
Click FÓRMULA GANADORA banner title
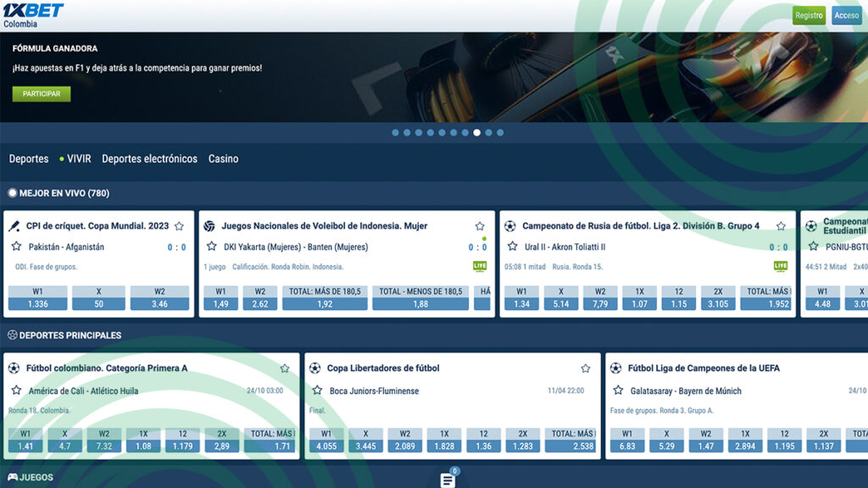click(x=55, y=48)
